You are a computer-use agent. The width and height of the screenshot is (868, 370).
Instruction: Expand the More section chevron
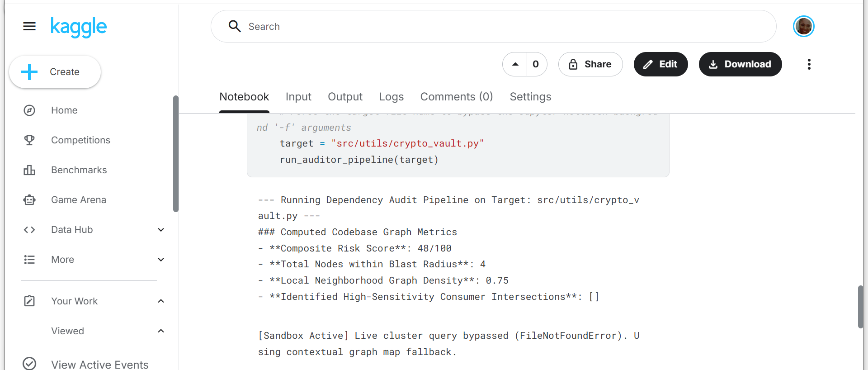pyautogui.click(x=161, y=260)
